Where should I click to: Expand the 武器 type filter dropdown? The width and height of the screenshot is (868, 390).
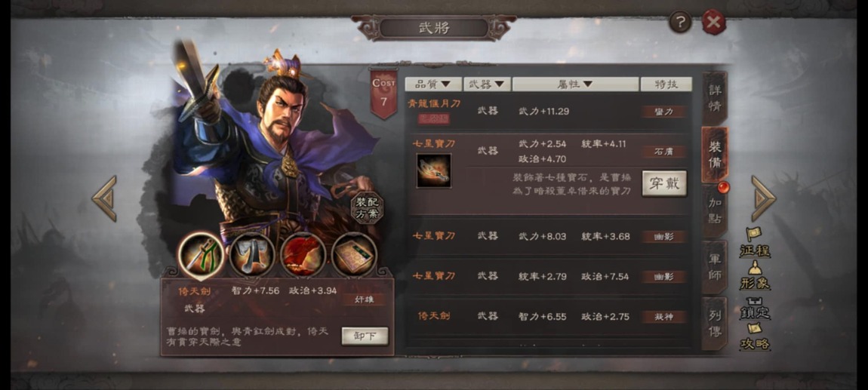(x=487, y=84)
